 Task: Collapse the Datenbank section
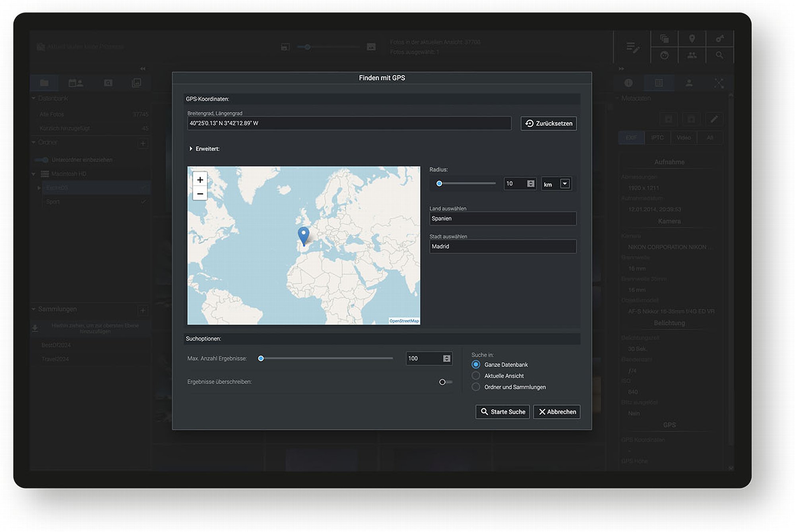[x=33, y=98]
